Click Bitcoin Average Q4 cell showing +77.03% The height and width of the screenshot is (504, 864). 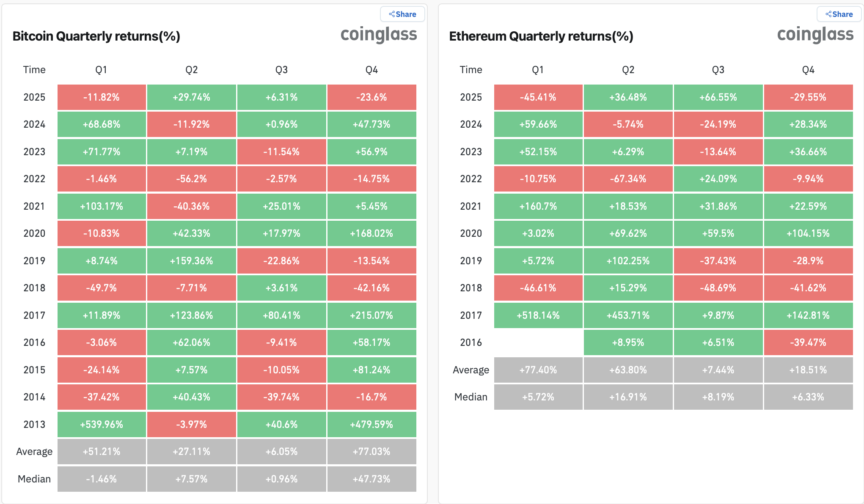(371, 452)
